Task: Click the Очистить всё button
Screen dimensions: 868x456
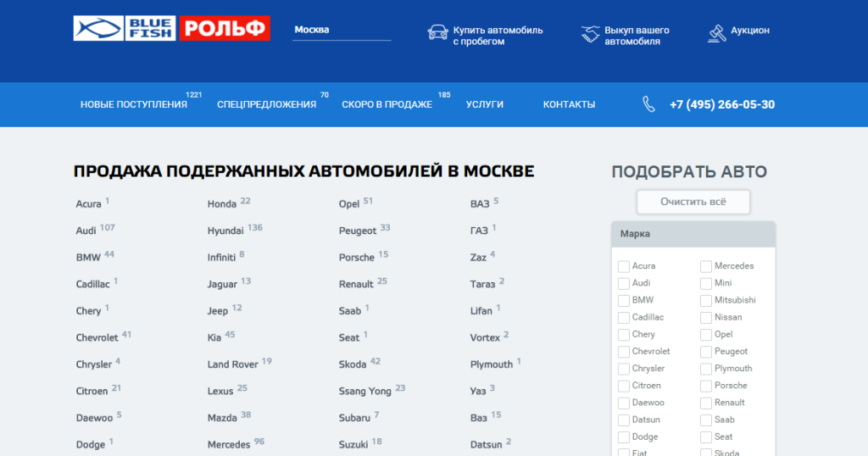Action: click(693, 202)
